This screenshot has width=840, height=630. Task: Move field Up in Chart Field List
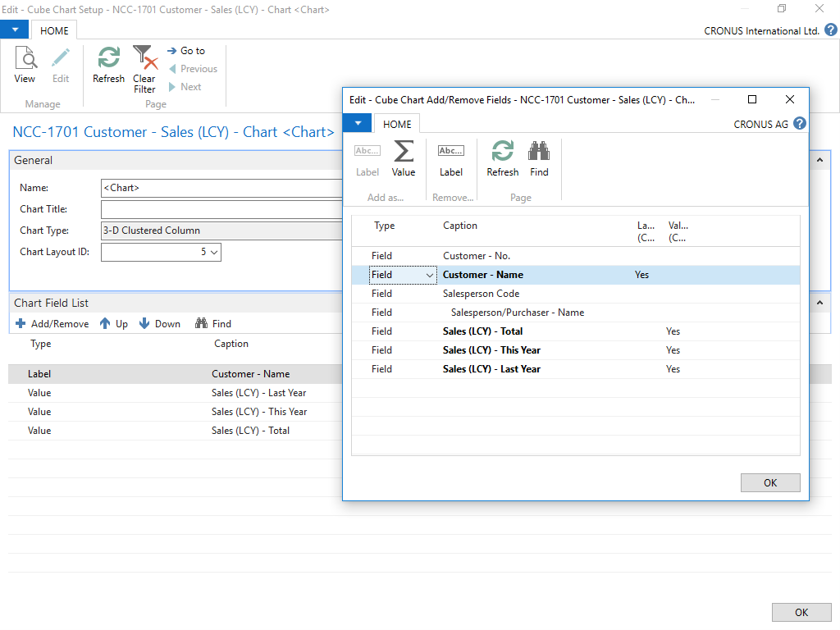(114, 324)
